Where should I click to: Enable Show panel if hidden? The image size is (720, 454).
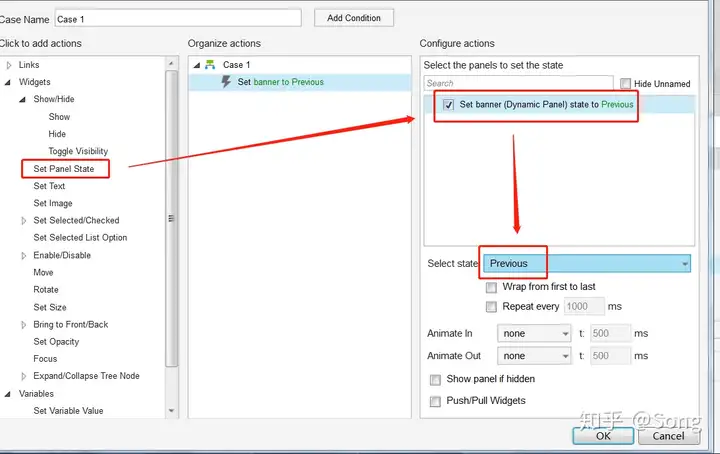point(435,380)
